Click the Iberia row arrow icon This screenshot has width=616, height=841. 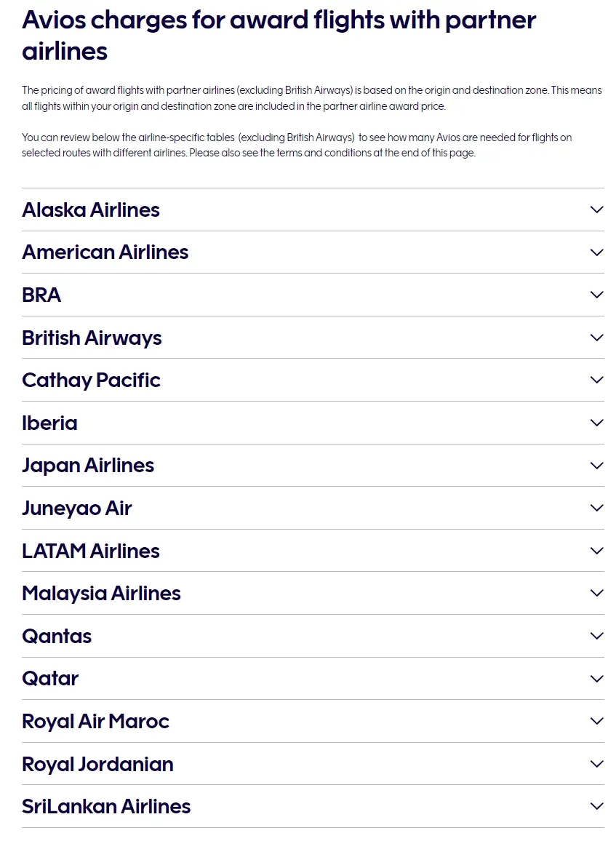[x=596, y=423]
